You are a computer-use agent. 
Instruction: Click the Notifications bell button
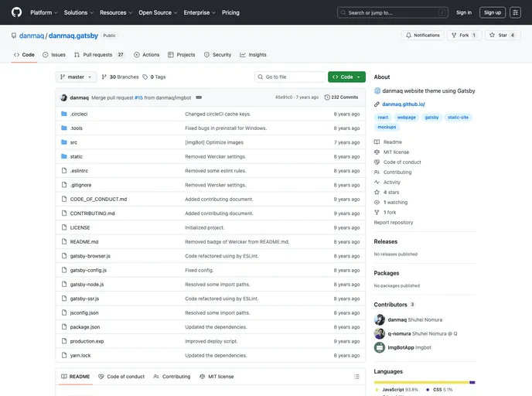pyautogui.click(x=422, y=36)
